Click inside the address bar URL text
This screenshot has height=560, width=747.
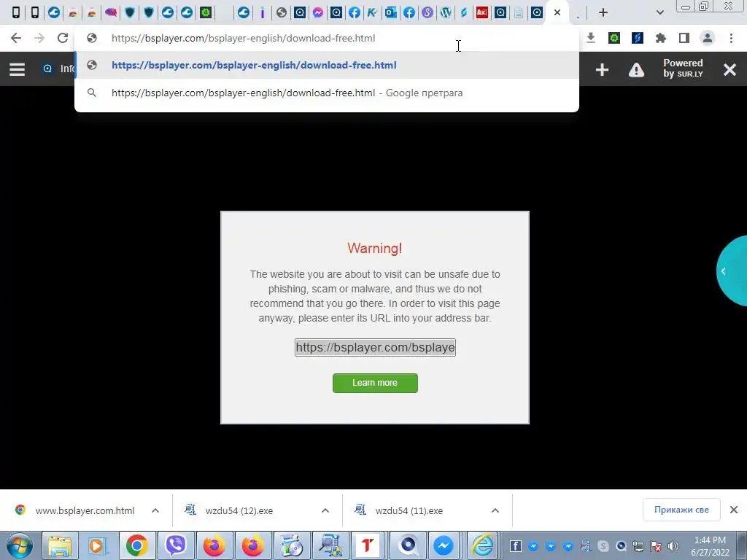(244, 38)
